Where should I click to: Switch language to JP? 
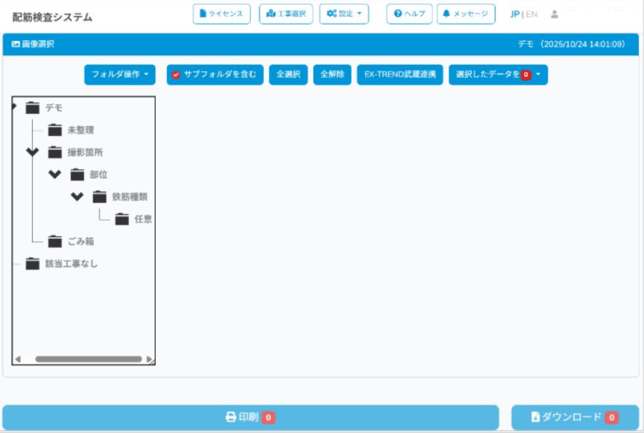pyautogui.click(x=514, y=15)
